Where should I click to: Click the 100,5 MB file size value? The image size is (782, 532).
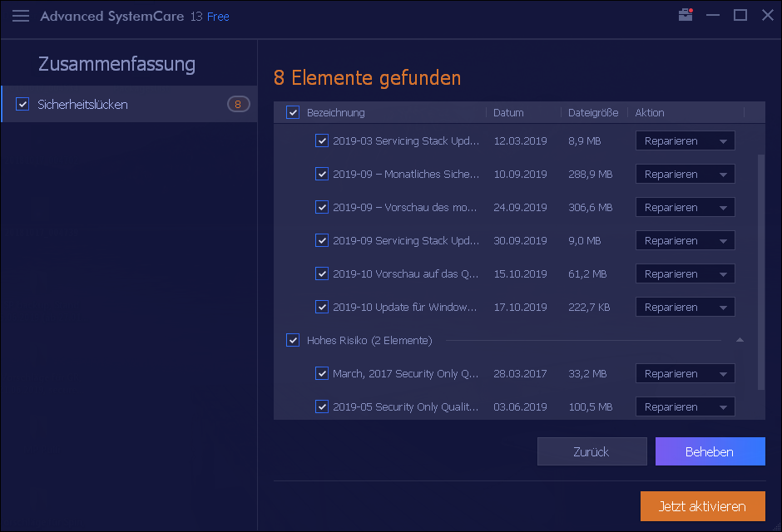(x=591, y=407)
